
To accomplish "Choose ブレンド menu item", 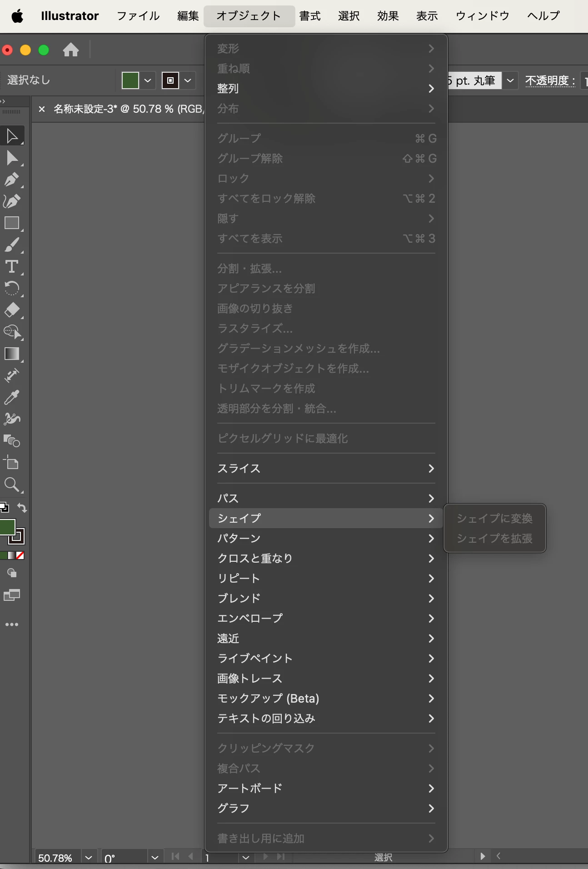I will [326, 599].
